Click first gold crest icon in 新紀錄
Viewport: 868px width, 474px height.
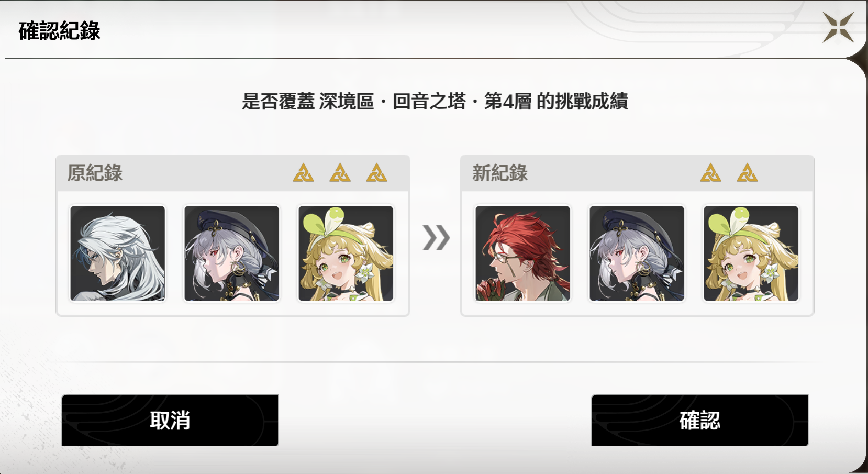pyautogui.click(x=710, y=173)
